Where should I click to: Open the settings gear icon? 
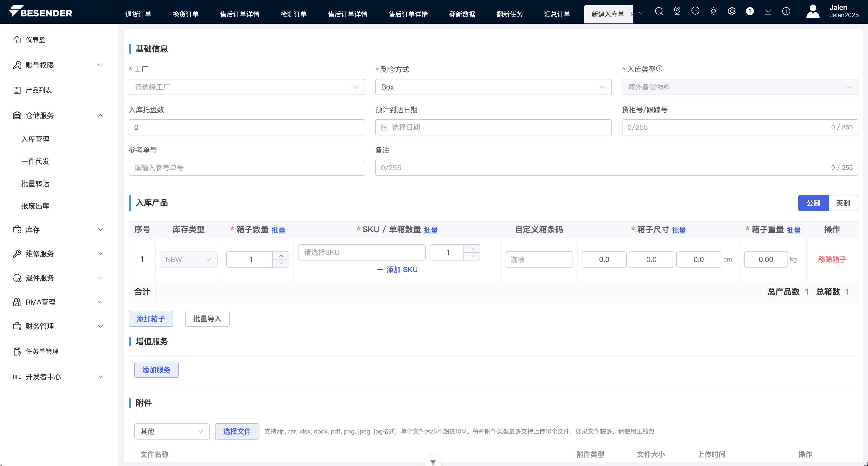coord(731,11)
